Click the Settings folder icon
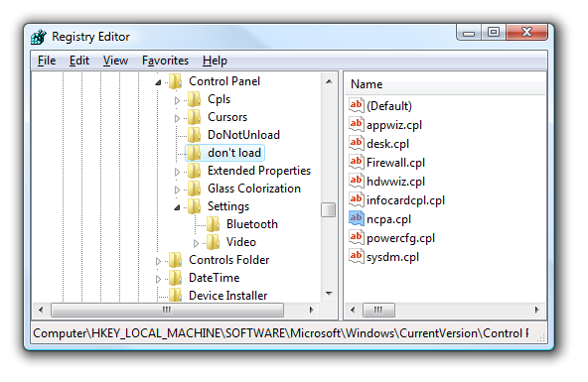Image resolution: width=588 pixels, height=382 pixels. 195,206
